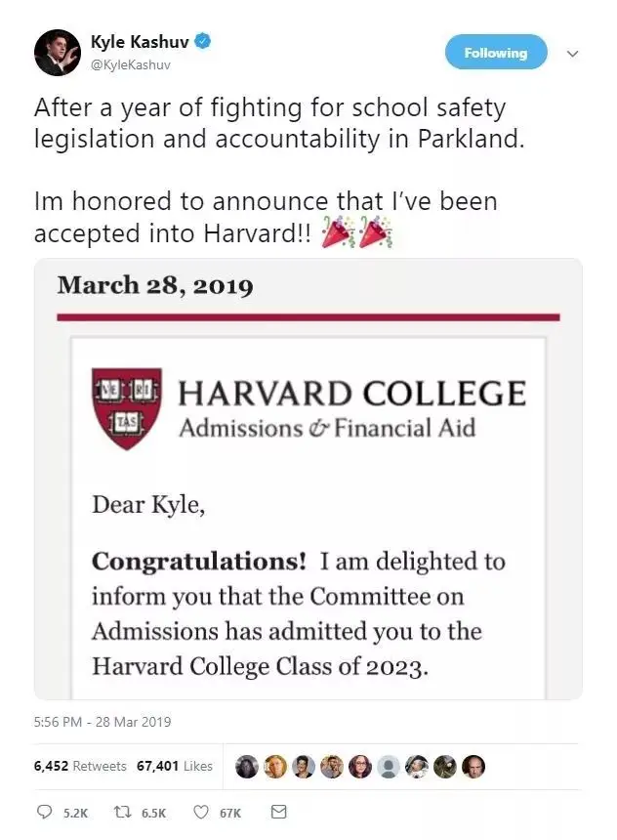Click the reply speech bubble icon
Viewport: 617px width, 840px height.
point(43,812)
